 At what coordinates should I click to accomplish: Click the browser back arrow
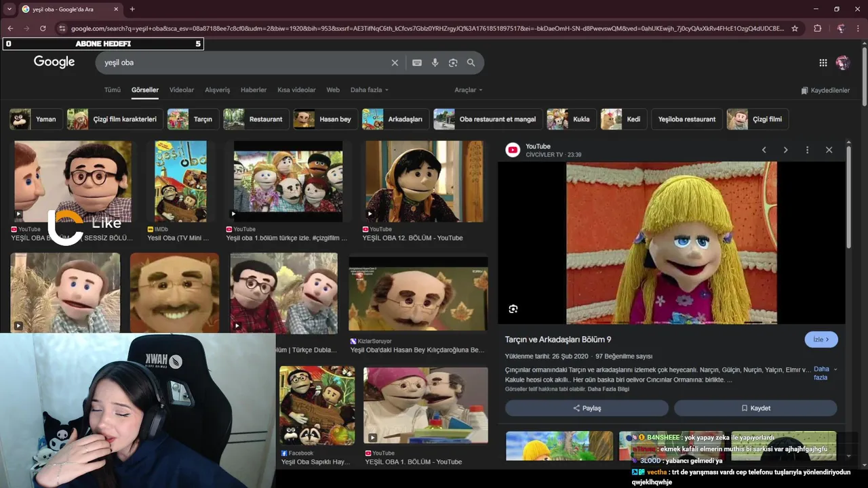[10, 28]
